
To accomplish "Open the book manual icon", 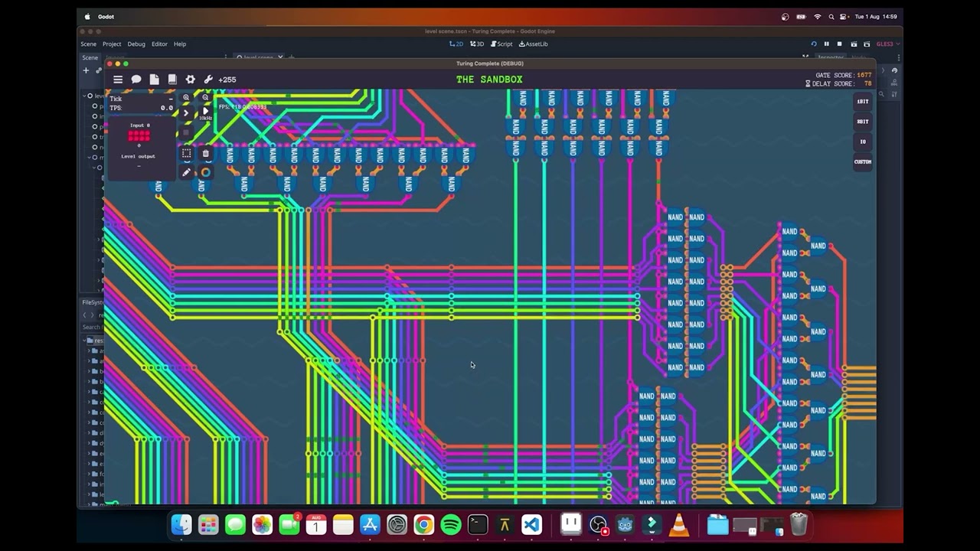I will pyautogui.click(x=172, y=80).
